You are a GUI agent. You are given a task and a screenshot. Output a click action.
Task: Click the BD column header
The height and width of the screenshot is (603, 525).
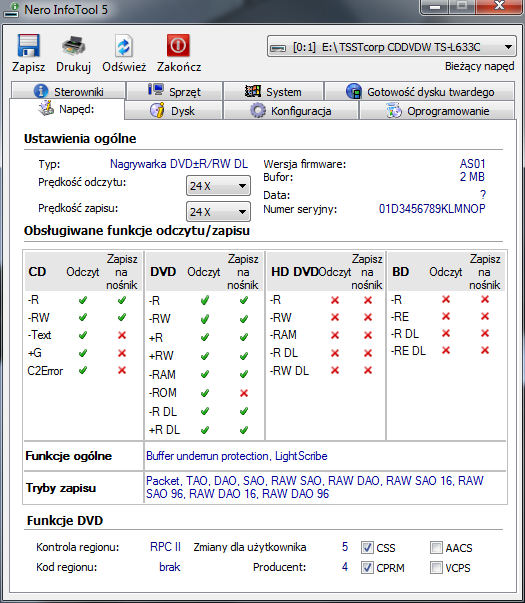tap(400, 272)
